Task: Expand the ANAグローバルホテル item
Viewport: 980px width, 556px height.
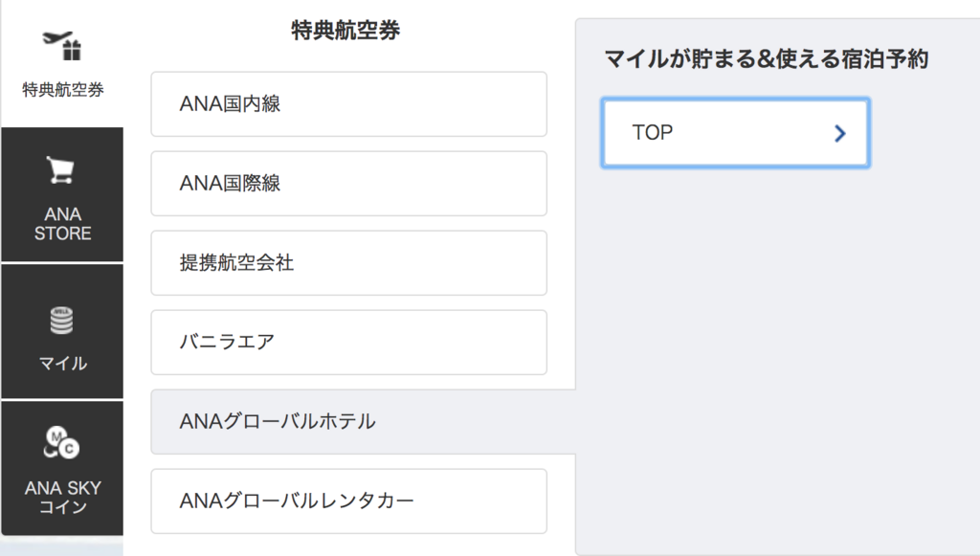Action: click(363, 422)
